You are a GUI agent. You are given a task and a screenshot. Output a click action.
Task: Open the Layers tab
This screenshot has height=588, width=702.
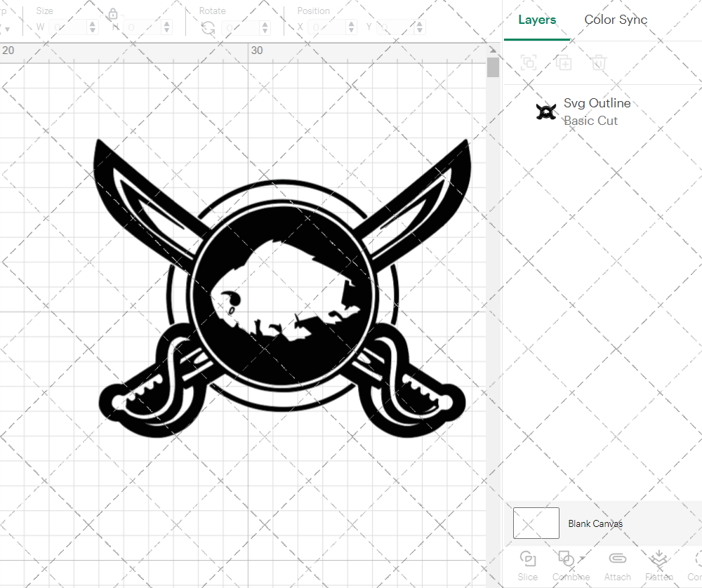536,20
